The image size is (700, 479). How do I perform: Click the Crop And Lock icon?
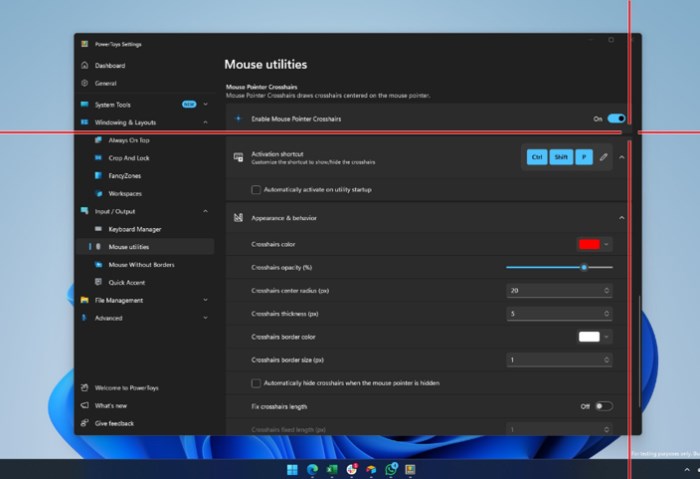99,158
